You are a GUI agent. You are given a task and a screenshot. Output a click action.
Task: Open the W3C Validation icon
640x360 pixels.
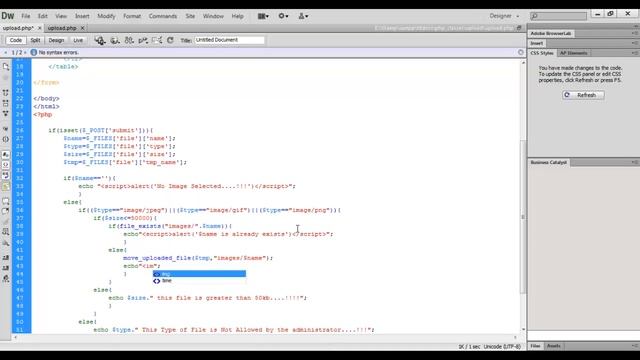click(143, 40)
